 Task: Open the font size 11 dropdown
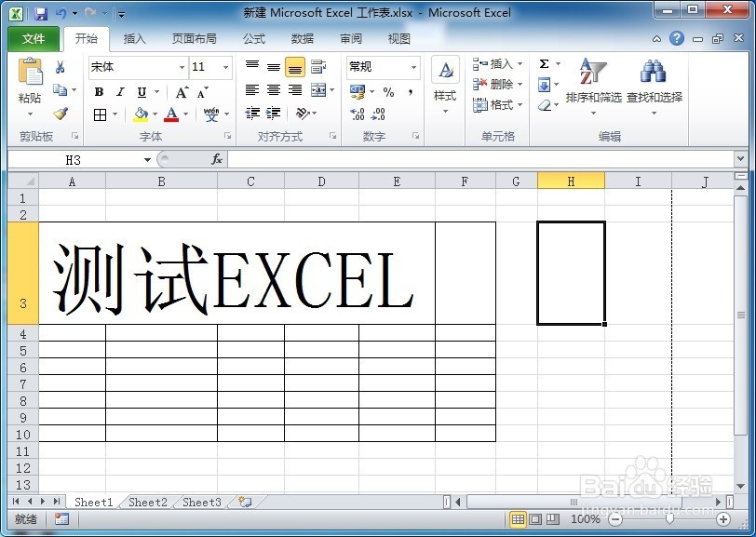click(x=225, y=68)
